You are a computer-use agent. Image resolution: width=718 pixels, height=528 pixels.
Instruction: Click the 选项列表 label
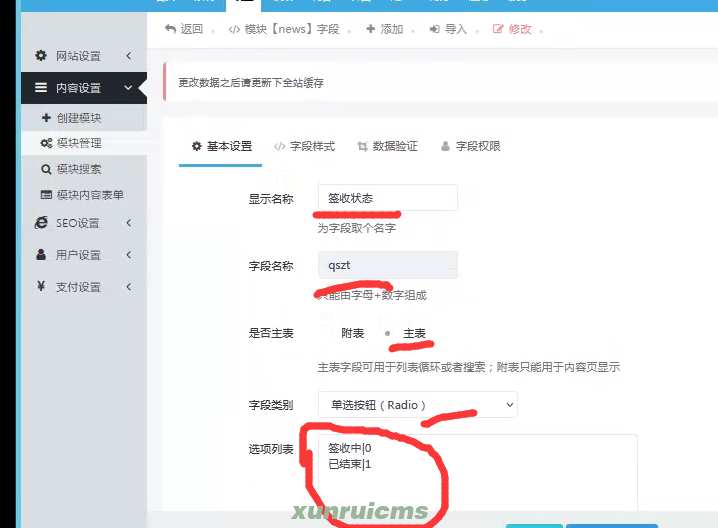pos(271,449)
